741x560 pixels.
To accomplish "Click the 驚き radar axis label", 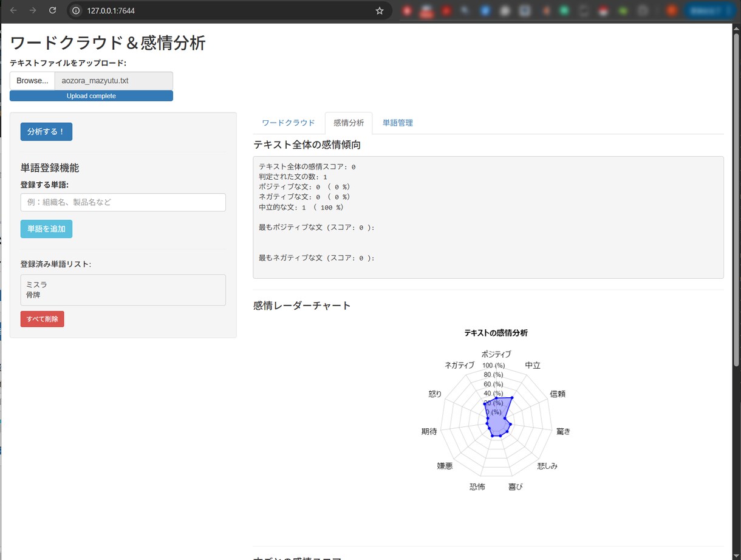I will click(x=563, y=431).
